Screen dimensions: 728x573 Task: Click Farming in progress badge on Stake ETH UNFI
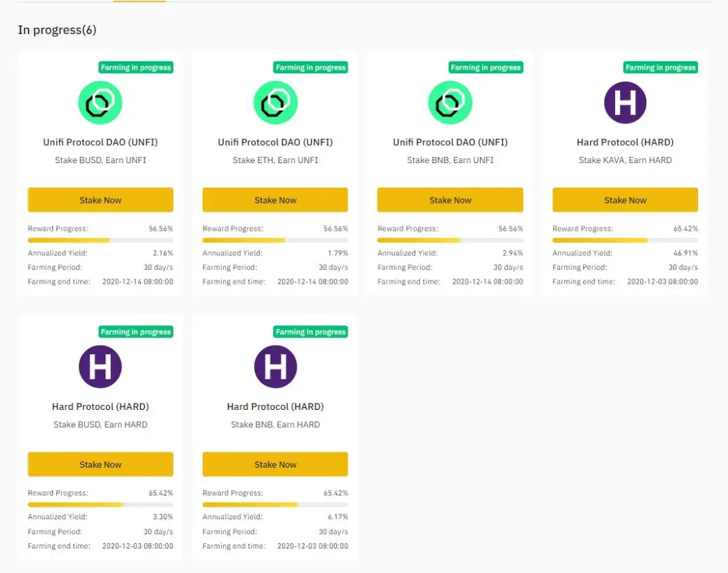click(x=311, y=68)
